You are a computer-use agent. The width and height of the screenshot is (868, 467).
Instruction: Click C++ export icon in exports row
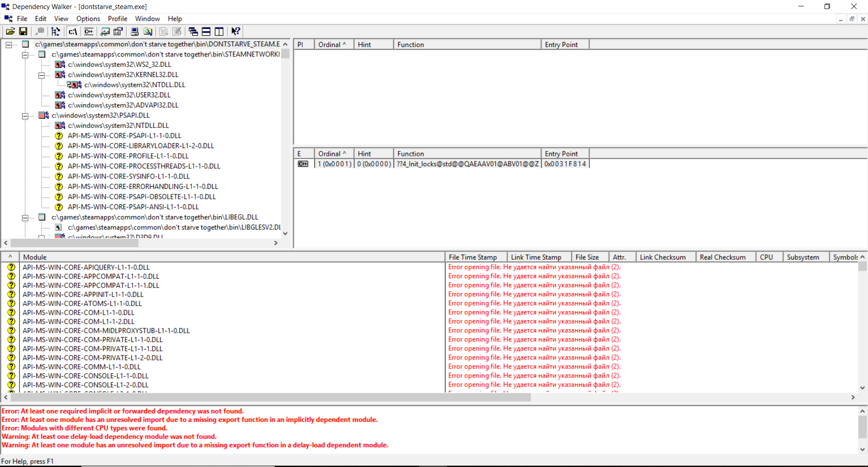303,164
